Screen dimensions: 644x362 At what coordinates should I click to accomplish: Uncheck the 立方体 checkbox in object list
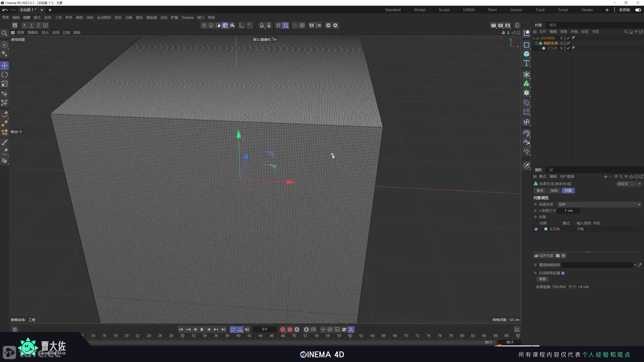536,229
